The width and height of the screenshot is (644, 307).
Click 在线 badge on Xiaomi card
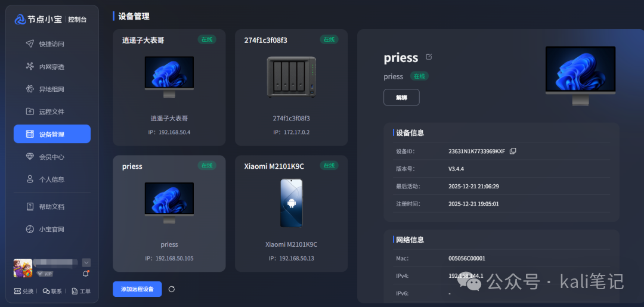329,165
